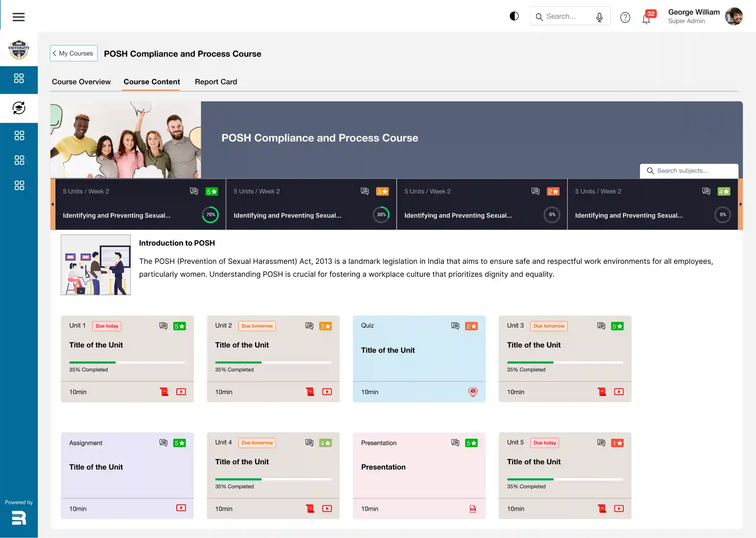
Task: Click the Powered by logo in sidebar
Action: [19, 518]
